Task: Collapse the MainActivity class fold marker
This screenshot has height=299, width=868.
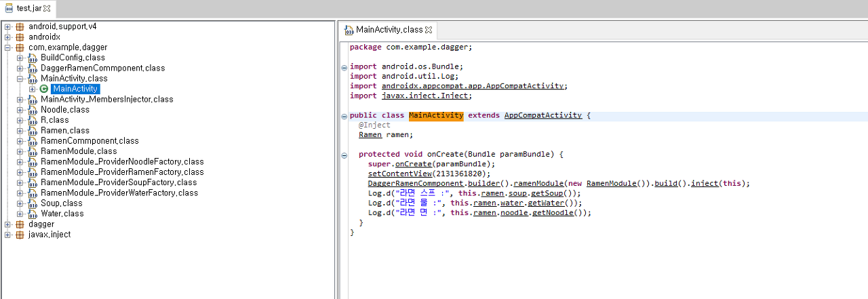Action: click(x=344, y=116)
